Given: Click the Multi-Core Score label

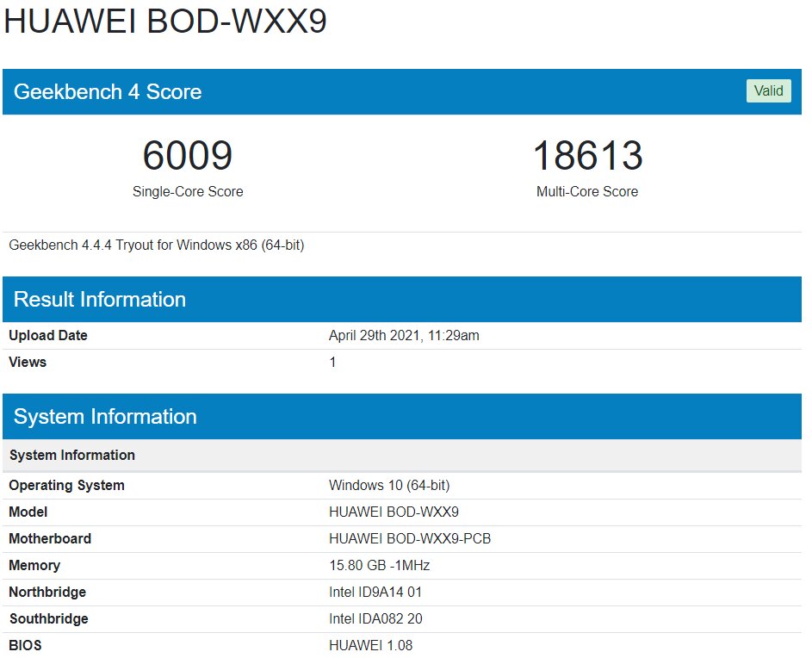Looking at the screenshot, I should [587, 192].
